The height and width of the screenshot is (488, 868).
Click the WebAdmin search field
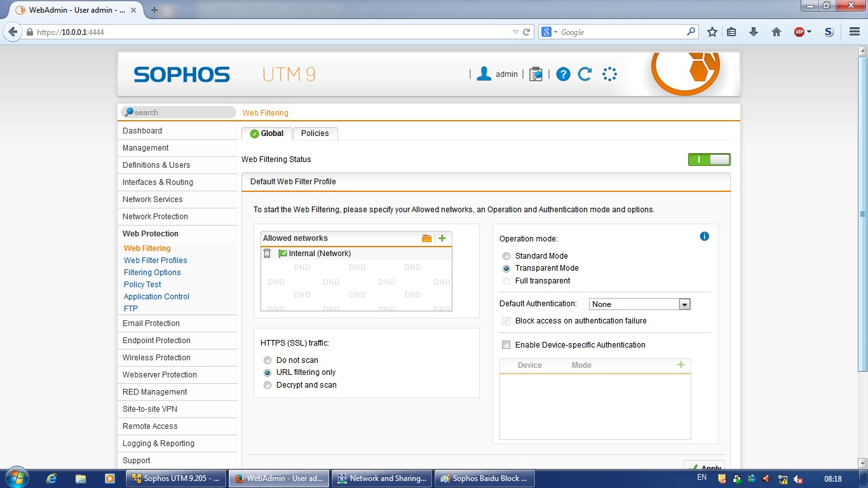pyautogui.click(x=179, y=112)
